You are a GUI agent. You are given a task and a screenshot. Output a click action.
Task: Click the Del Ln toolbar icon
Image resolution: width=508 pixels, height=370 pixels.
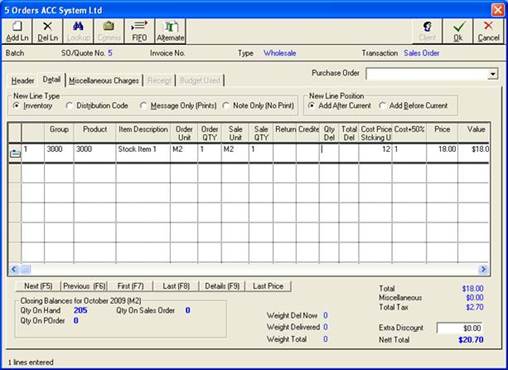pyautogui.click(x=47, y=31)
